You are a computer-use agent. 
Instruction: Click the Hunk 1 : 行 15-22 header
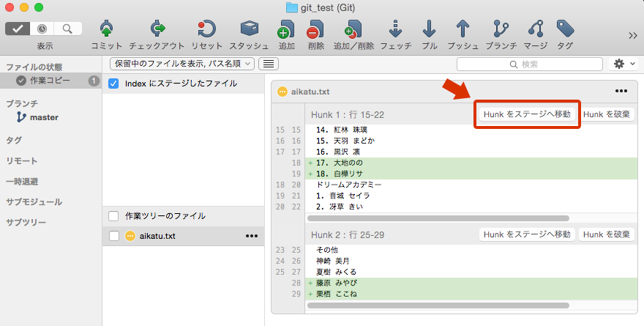click(x=348, y=115)
